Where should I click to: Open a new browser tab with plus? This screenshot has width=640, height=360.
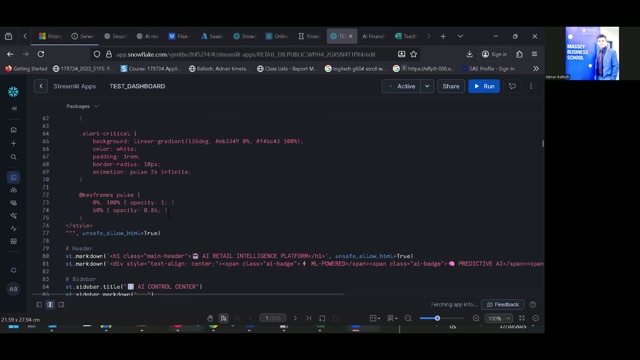pos(443,36)
